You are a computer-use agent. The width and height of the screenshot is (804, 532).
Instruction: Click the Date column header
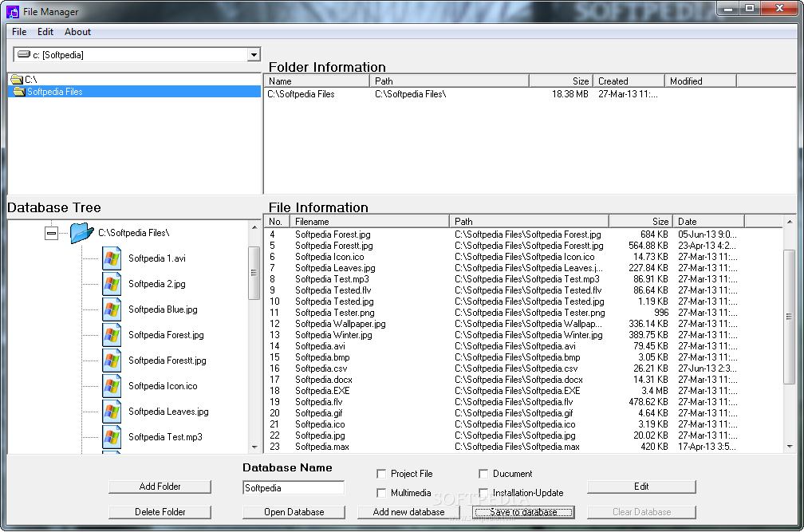(x=708, y=222)
